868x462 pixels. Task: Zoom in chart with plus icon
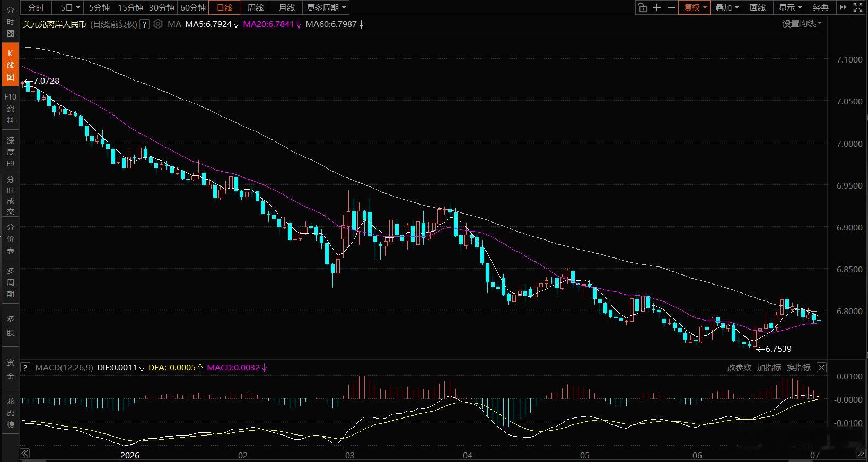coord(657,7)
